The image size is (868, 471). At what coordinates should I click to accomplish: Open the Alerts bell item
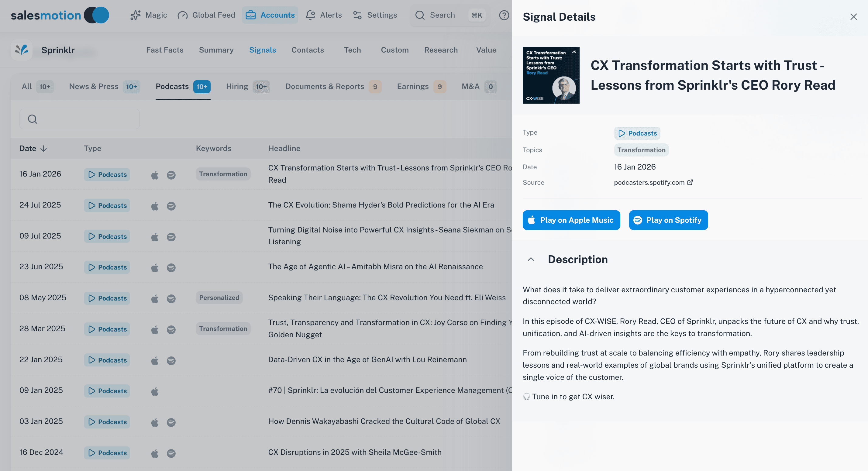coord(323,15)
